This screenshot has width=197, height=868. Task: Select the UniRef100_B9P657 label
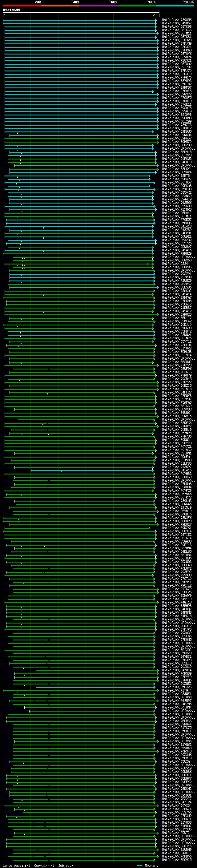[x=177, y=139]
